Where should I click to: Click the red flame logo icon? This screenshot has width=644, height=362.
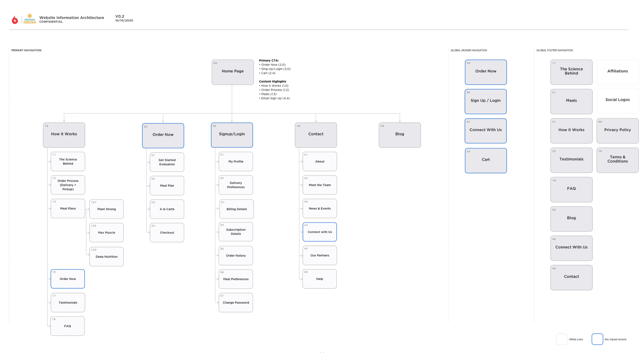(x=15, y=20)
